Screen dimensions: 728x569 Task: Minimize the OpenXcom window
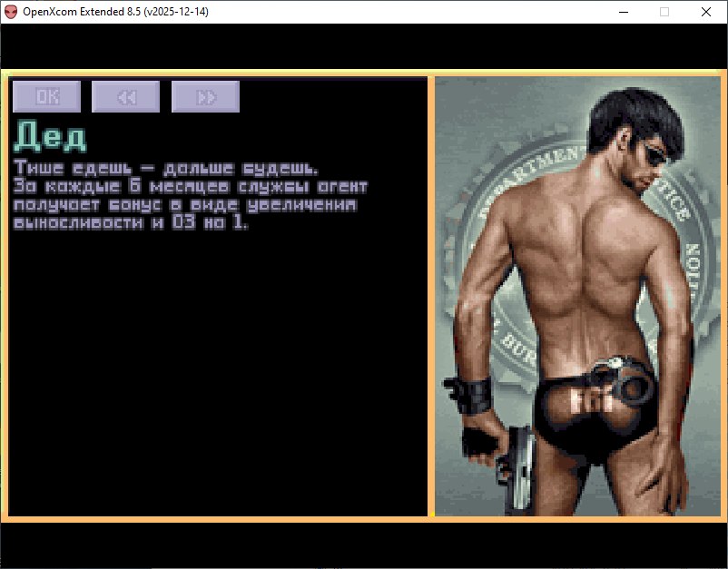(x=624, y=12)
